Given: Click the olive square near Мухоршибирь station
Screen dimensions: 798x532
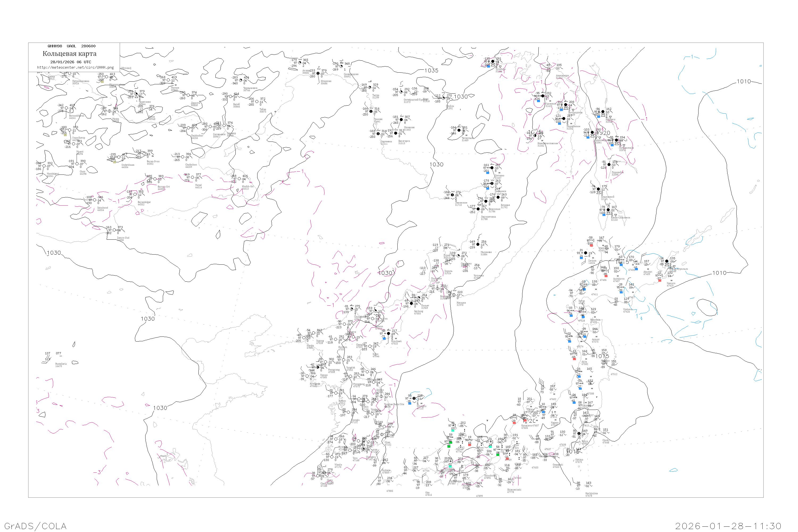Looking at the screenshot, I should coord(102,82).
